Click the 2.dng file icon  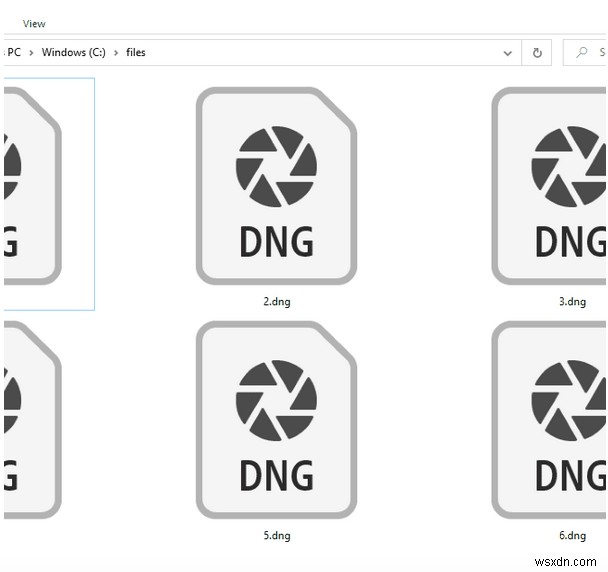[x=276, y=186]
